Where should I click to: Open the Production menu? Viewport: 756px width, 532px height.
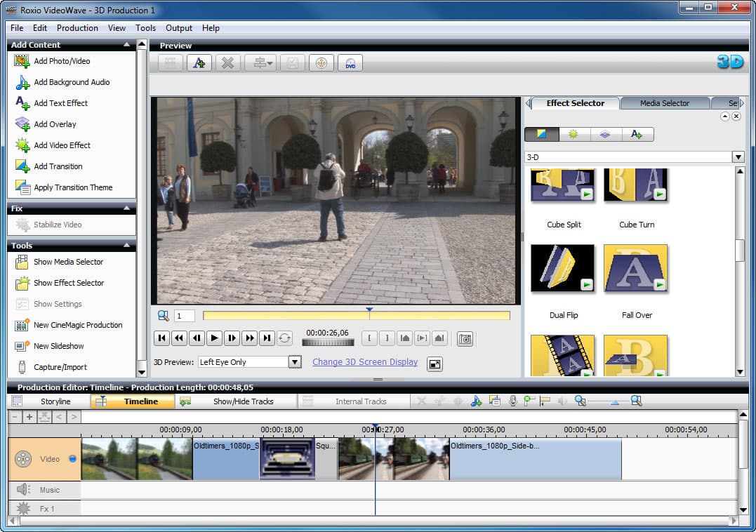[77, 28]
